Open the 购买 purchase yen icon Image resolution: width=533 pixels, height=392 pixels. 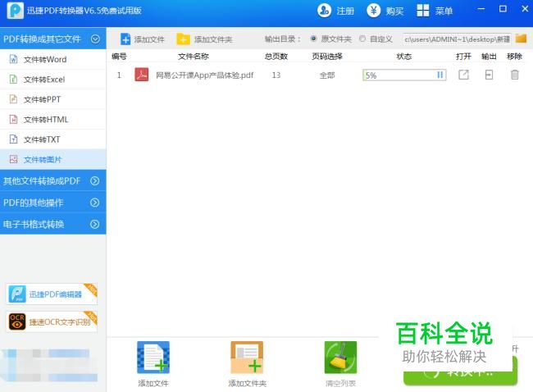[373, 11]
